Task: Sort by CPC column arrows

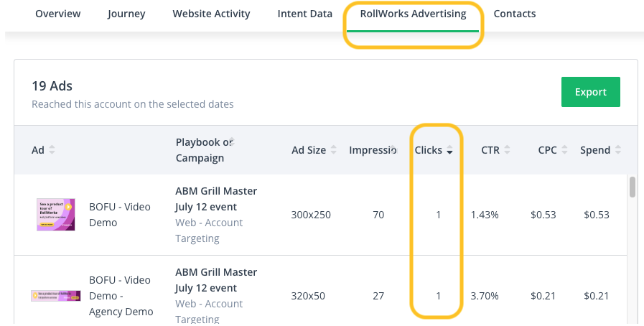Action: point(564,150)
